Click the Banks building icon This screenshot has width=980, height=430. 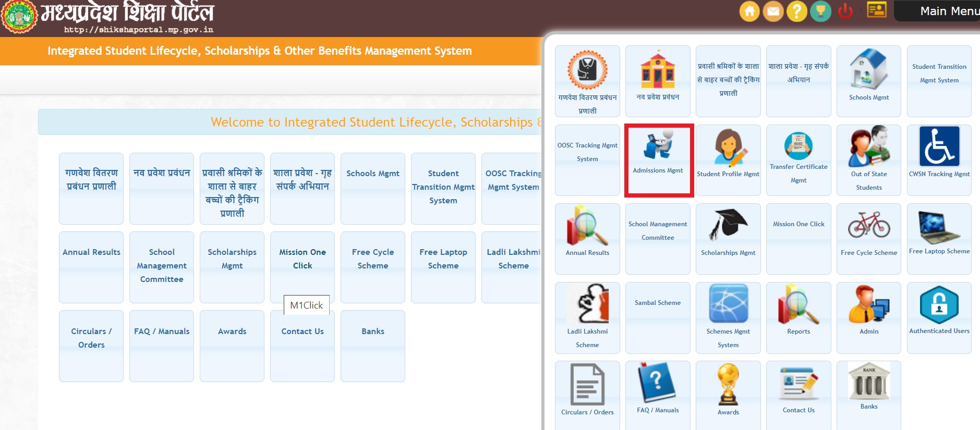point(869,382)
